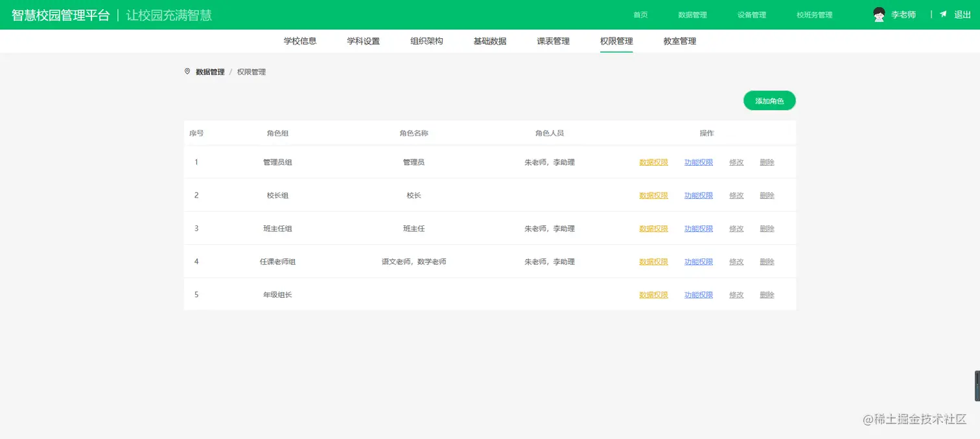The width and height of the screenshot is (980, 439).
Task: Click 修改 in the 班主任组 row
Action: 736,229
